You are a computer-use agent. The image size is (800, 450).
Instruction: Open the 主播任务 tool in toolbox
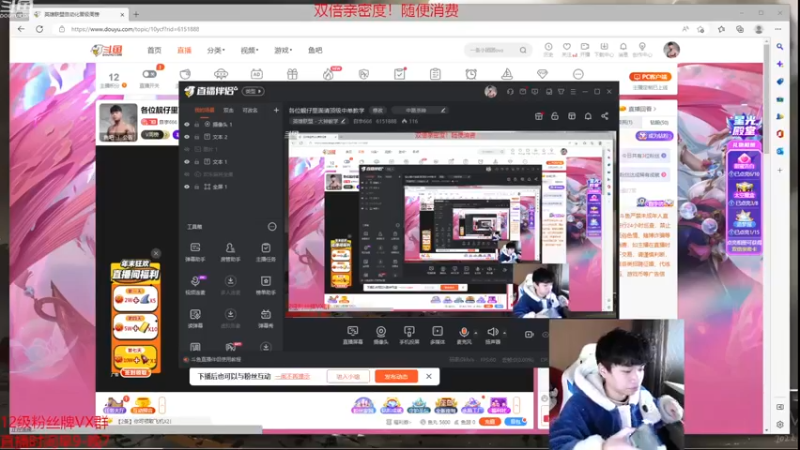265,252
